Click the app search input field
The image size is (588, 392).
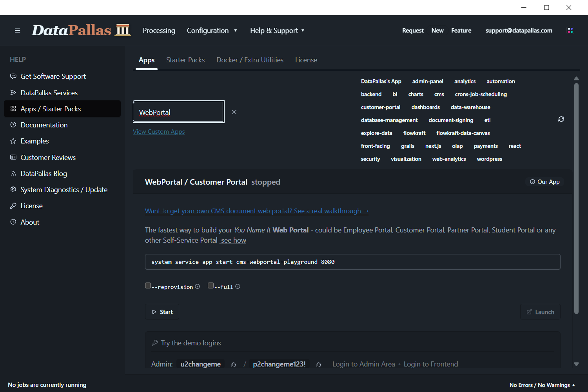pyautogui.click(x=179, y=112)
